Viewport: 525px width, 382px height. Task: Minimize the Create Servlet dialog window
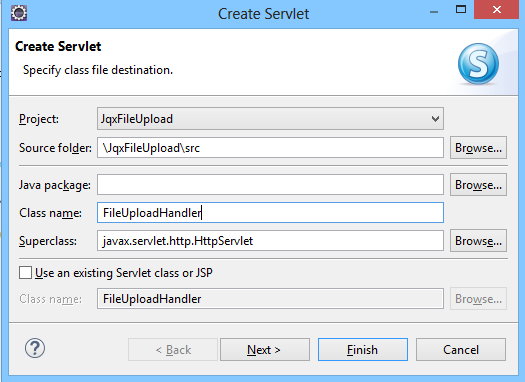click(x=434, y=12)
